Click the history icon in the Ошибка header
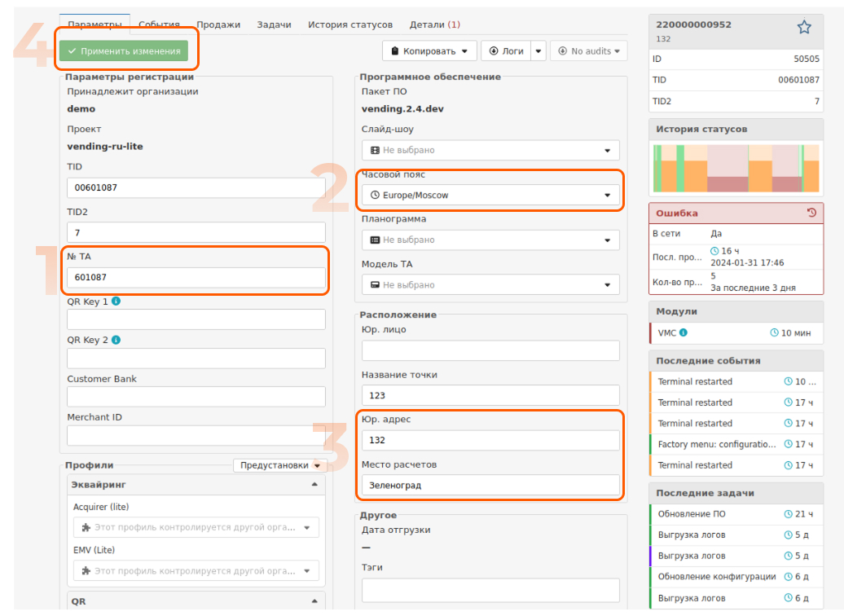Screen dimensions: 844x616 tap(811, 213)
